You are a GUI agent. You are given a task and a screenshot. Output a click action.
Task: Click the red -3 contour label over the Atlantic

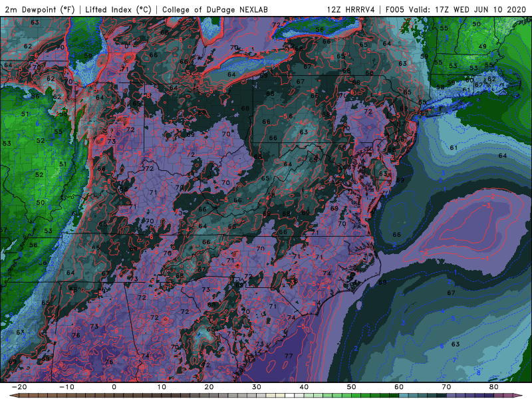click(487, 205)
